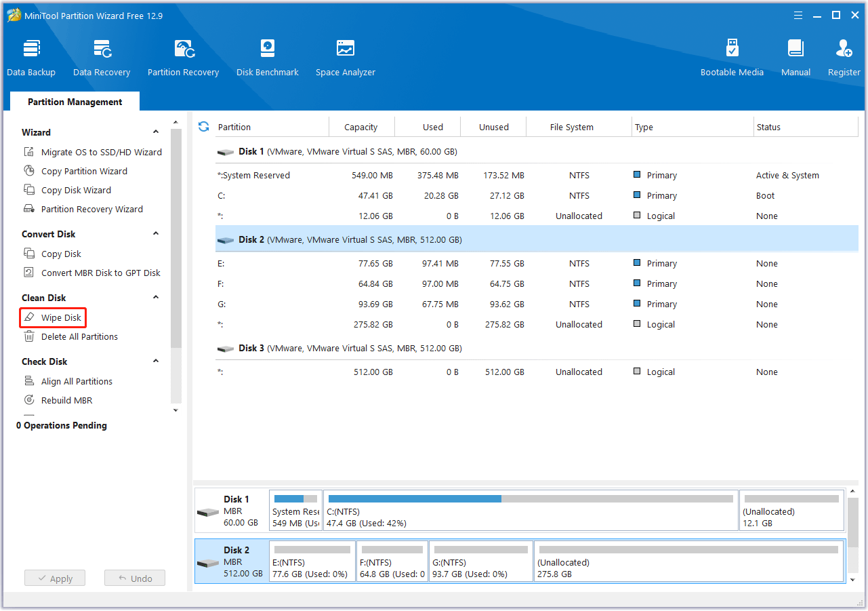Select the F: partition row
868x611 pixels.
click(x=537, y=283)
